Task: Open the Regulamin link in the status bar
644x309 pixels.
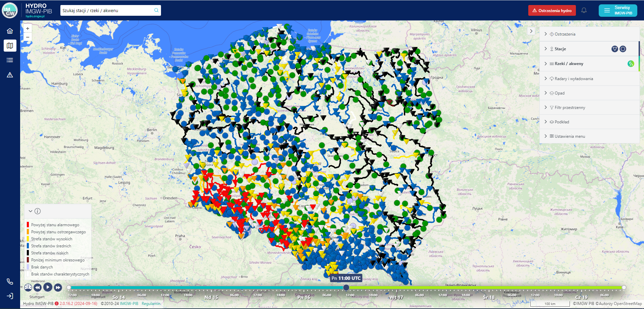Action: click(x=151, y=303)
